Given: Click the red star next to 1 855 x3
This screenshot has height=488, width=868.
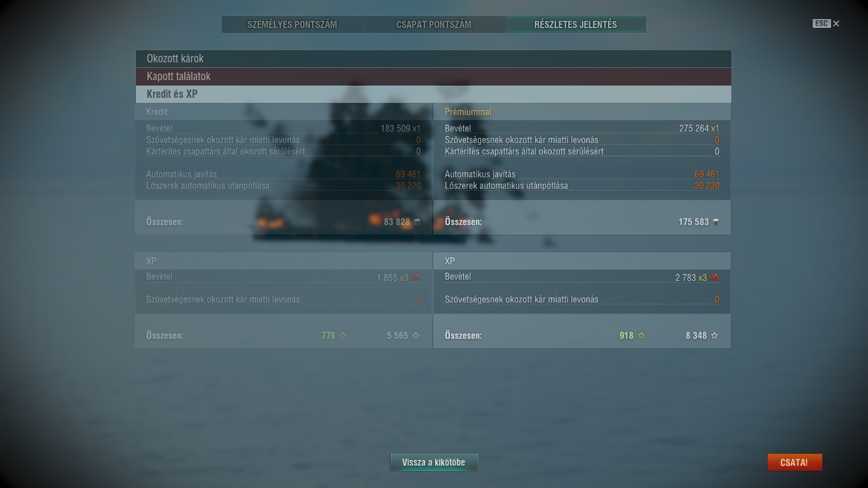Looking at the screenshot, I should tap(416, 278).
